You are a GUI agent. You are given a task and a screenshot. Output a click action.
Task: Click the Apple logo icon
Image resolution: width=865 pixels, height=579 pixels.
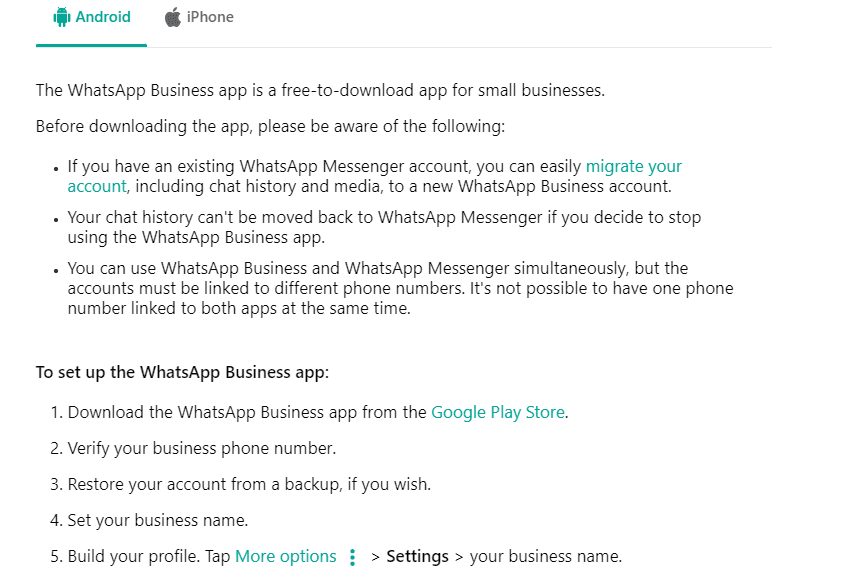pyautogui.click(x=173, y=17)
